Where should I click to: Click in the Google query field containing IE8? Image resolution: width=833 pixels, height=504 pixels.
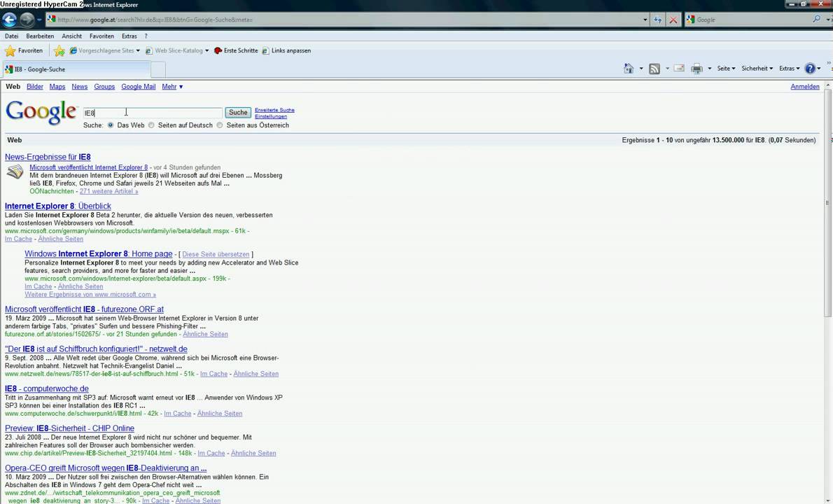[153, 113]
